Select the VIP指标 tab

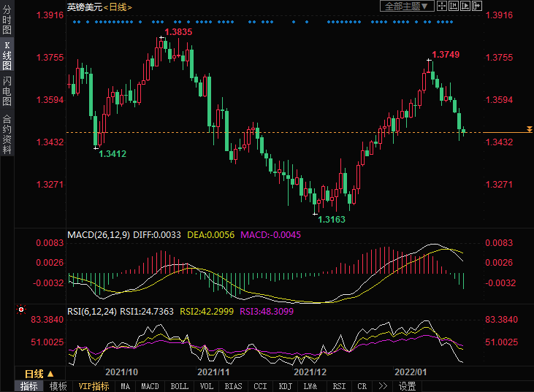tap(94, 386)
